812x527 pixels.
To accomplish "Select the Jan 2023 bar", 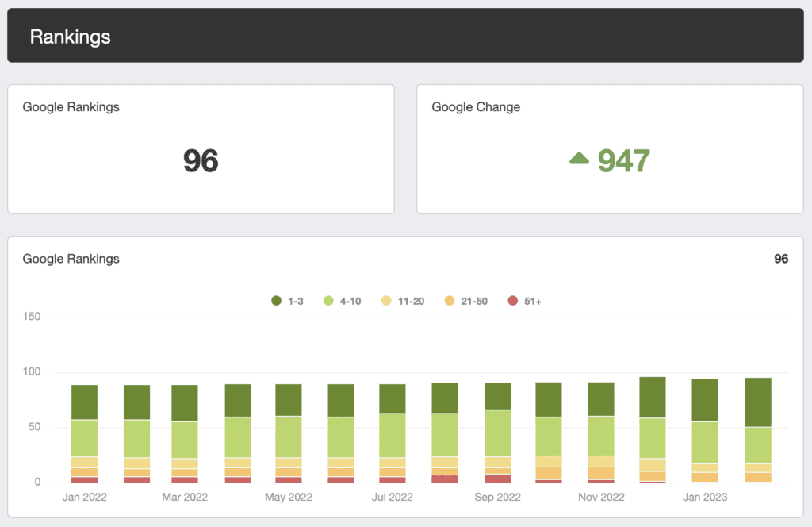I will tap(705, 431).
